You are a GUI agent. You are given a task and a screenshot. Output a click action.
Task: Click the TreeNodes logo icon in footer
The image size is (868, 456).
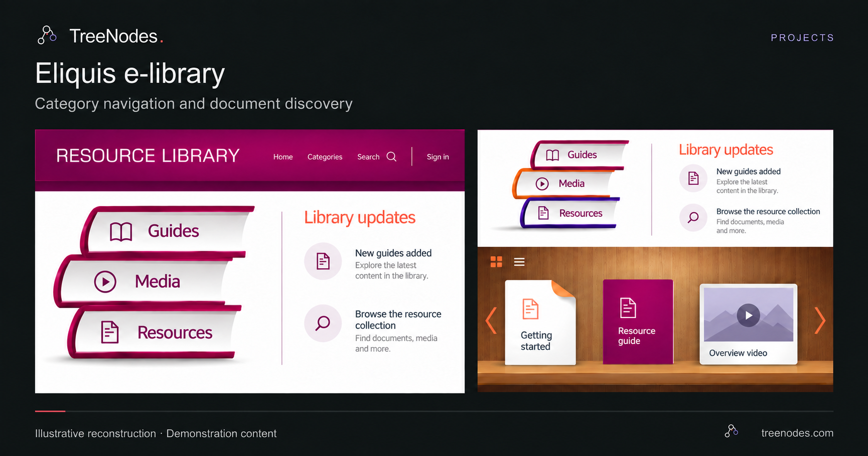(x=732, y=431)
